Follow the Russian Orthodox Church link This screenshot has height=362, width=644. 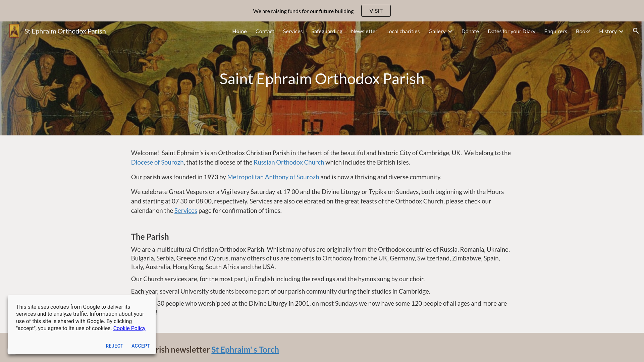click(289, 162)
